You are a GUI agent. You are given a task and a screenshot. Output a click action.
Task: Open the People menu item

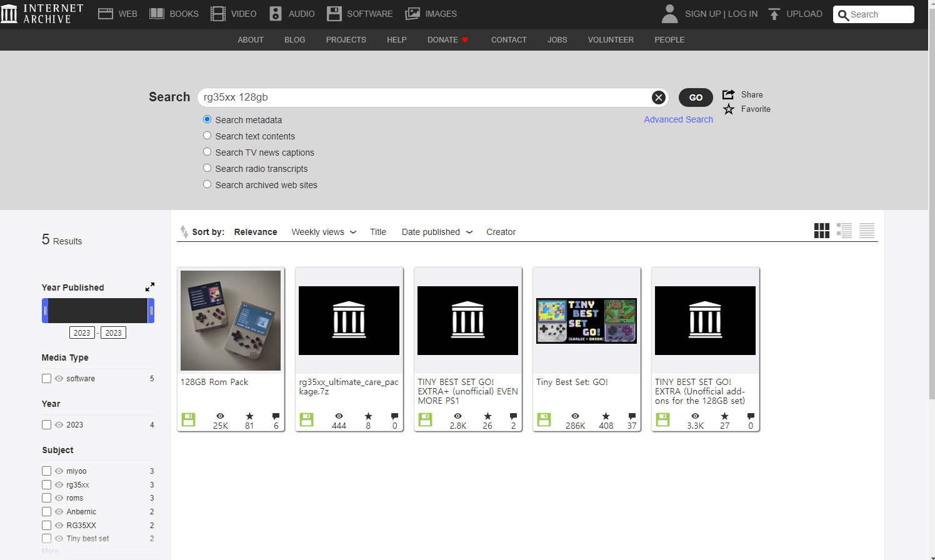(669, 40)
